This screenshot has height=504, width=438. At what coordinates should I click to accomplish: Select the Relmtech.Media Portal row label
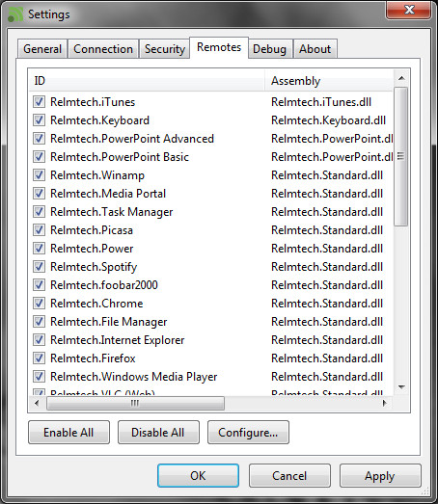(x=108, y=194)
